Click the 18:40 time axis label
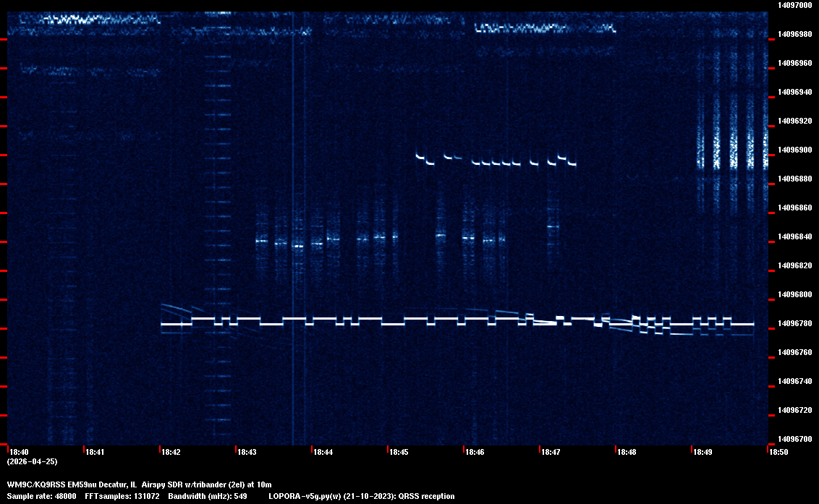 [20, 452]
